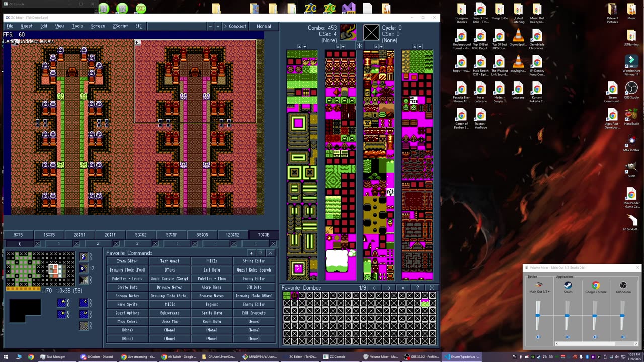This screenshot has width=644, height=362.
Task: Toggle the X box next to layer 0
Action: [38, 244]
